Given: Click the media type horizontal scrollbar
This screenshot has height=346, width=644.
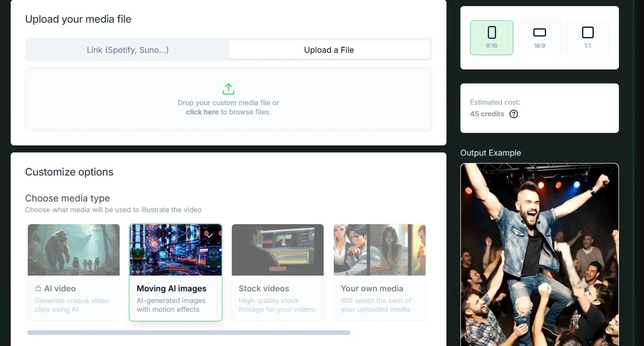Looking at the screenshot, I should (x=189, y=333).
